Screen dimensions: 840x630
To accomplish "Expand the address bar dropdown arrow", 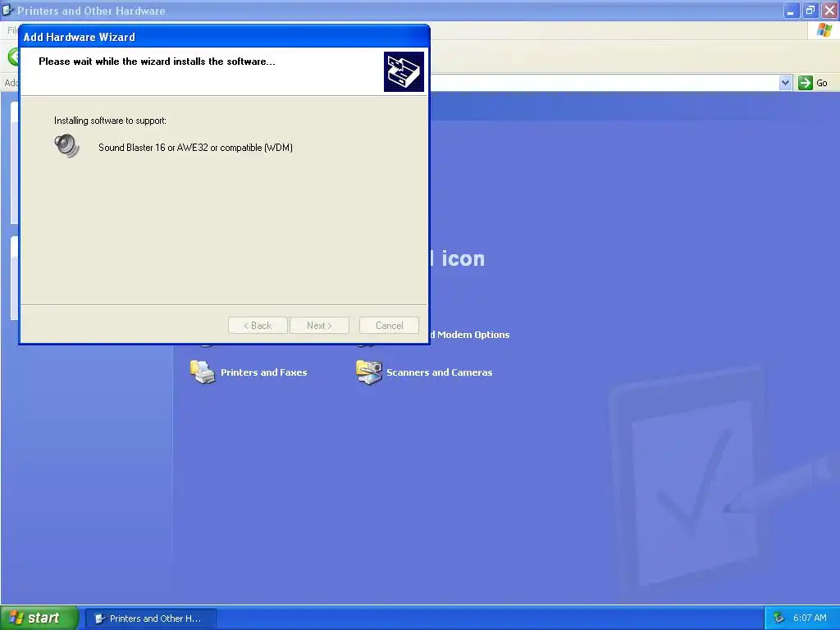I will tap(785, 83).
